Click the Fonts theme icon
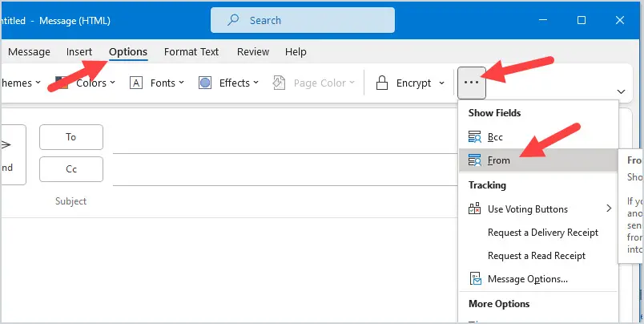 (x=136, y=83)
